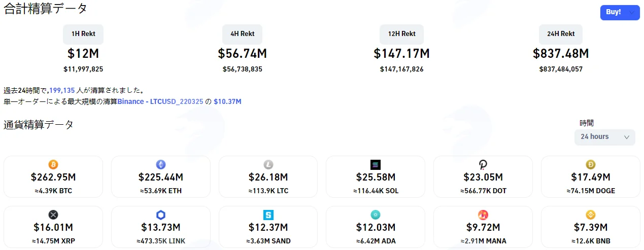Click the XRP coin icon
Viewport: 644px width, 250px height.
53,215
